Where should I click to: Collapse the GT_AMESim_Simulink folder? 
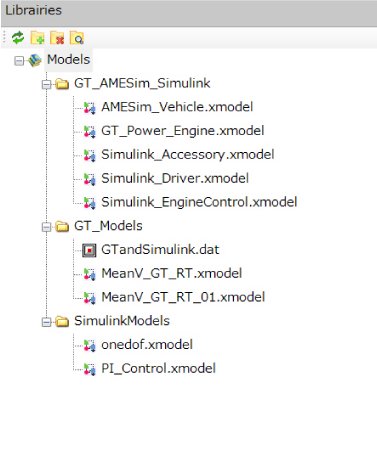(x=47, y=84)
